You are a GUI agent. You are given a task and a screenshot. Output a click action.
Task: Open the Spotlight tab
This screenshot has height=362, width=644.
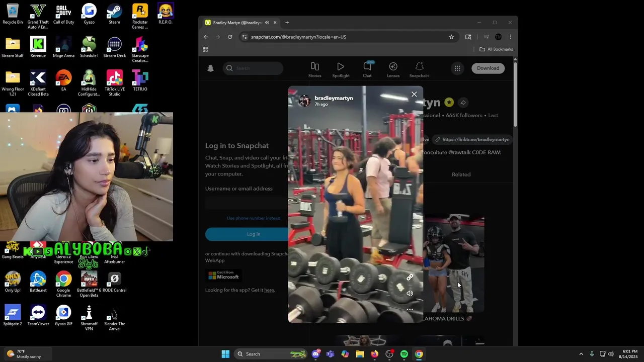[341, 70]
